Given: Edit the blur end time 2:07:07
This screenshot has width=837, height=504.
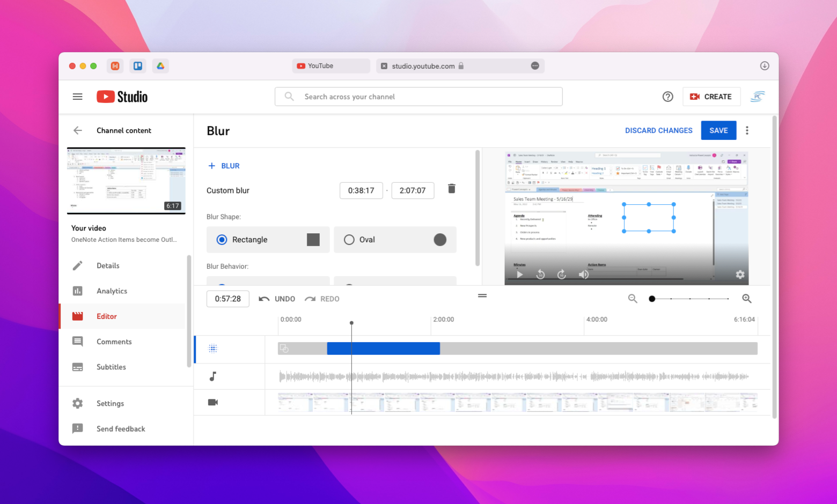Looking at the screenshot, I should [413, 190].
